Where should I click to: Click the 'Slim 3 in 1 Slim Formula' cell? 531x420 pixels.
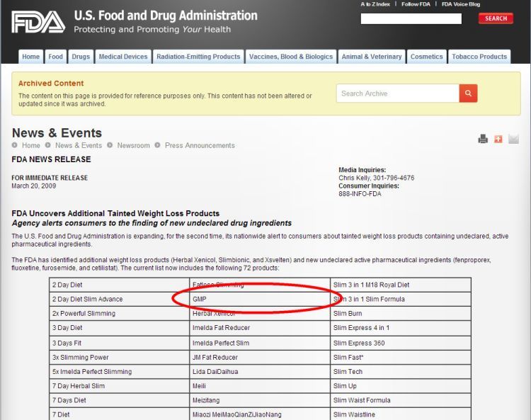(x=401, y=299)
